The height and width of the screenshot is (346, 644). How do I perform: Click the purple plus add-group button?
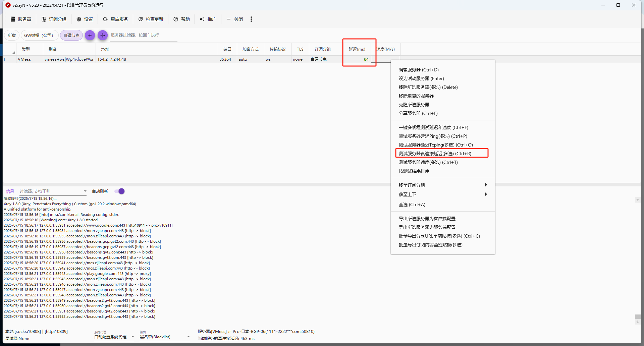click(x=90, y=35)
